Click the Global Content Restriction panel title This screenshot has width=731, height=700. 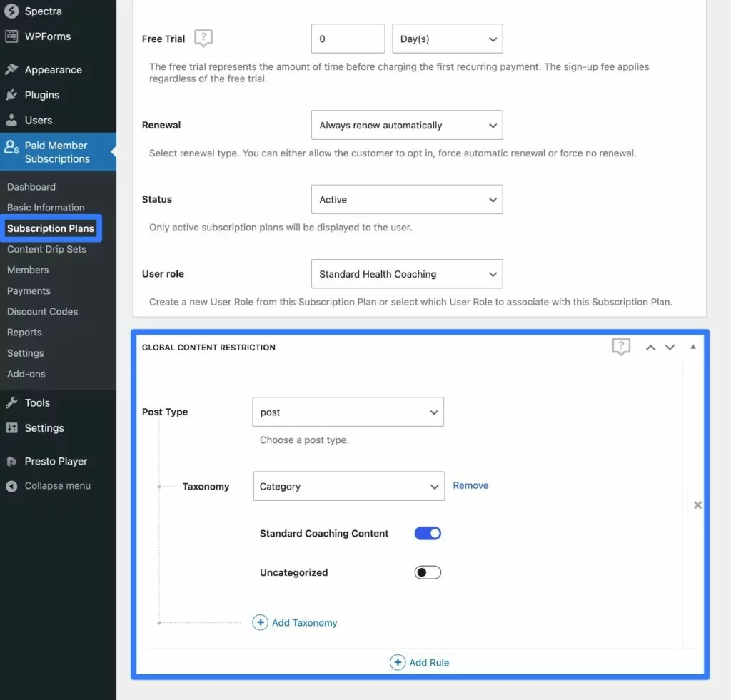pos(208,348)
